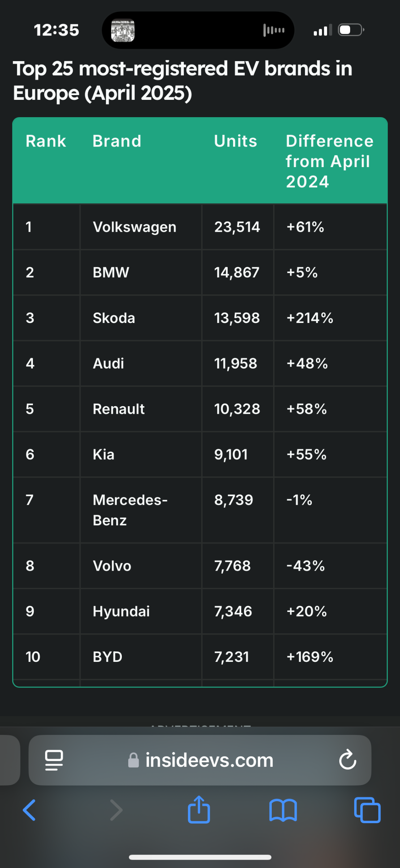Tap the audio waveform in Dynamic Island
This screenshot has height=868, width=400.
(274, 30)
